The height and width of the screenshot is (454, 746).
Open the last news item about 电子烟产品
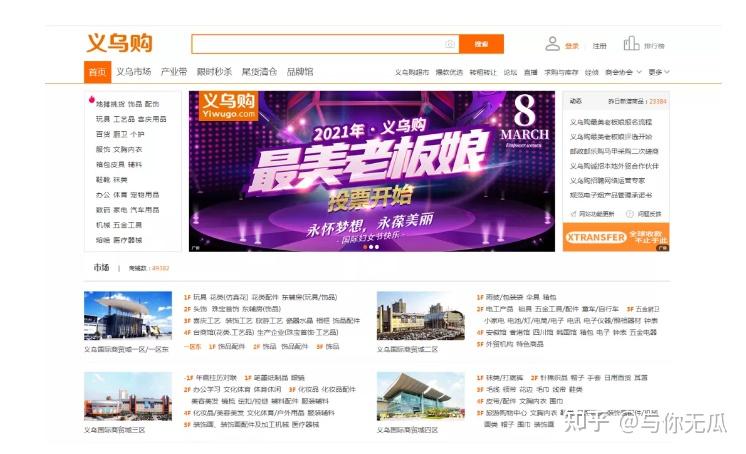tap(611, 195)
